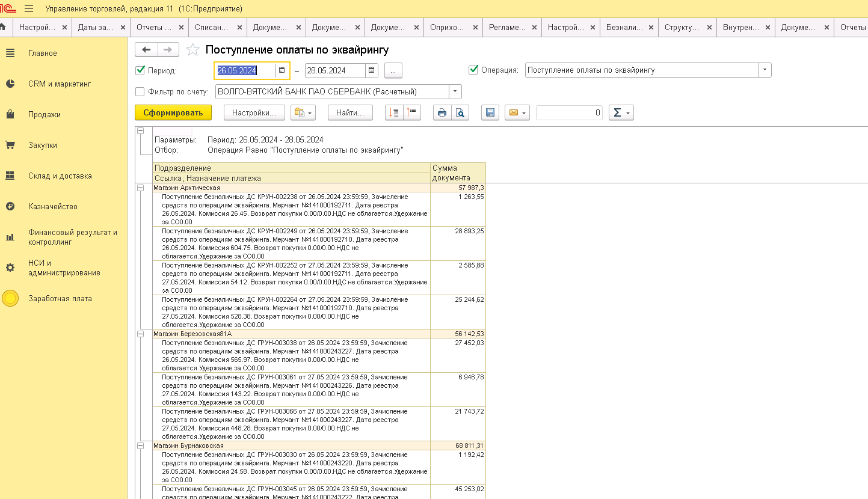Add report to favorites with star icon

(x=192, y=50)
